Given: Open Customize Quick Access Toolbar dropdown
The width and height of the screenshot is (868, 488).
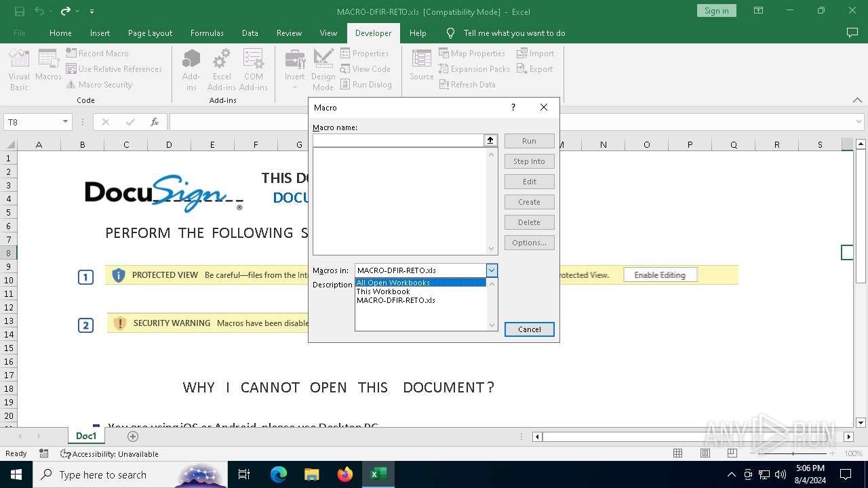Looking at the screenshot, I should pos(92,12).
